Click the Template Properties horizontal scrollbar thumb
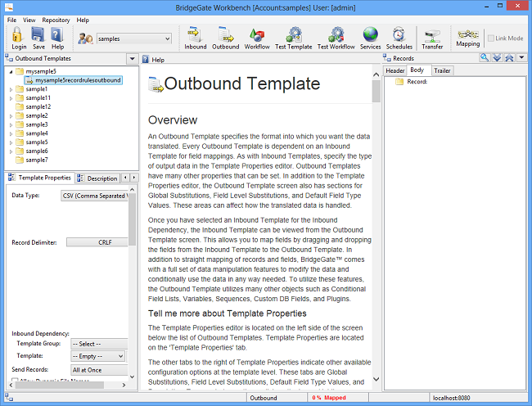The image size is (532, 406). [60, 385]
